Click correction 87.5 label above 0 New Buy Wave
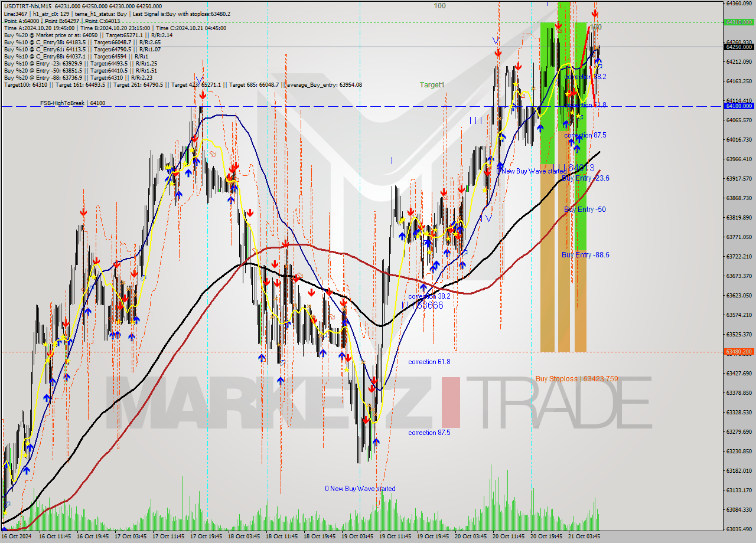This screenshot has width=756, height=543. pyautogui.click(x=429, y=433)
